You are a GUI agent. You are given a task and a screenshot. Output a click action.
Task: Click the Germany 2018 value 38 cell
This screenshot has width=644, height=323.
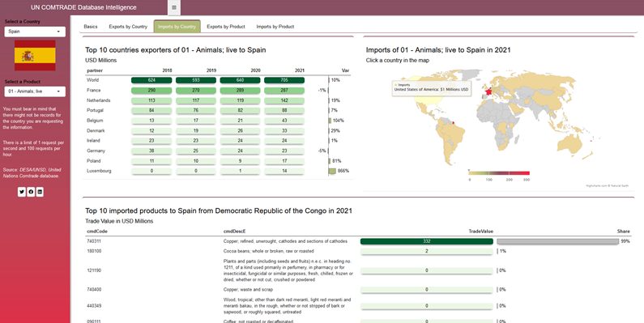[151, 151]
